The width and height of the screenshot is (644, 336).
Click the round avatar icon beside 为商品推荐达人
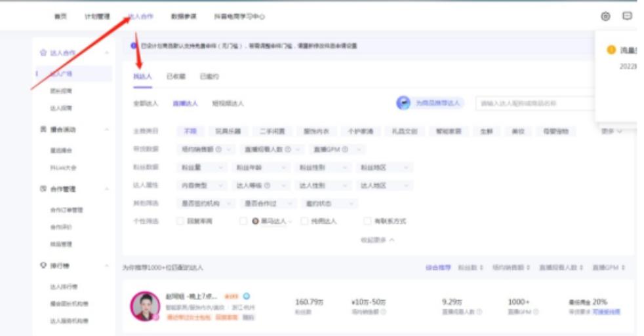pyautogui.click(x=403, y=103)
